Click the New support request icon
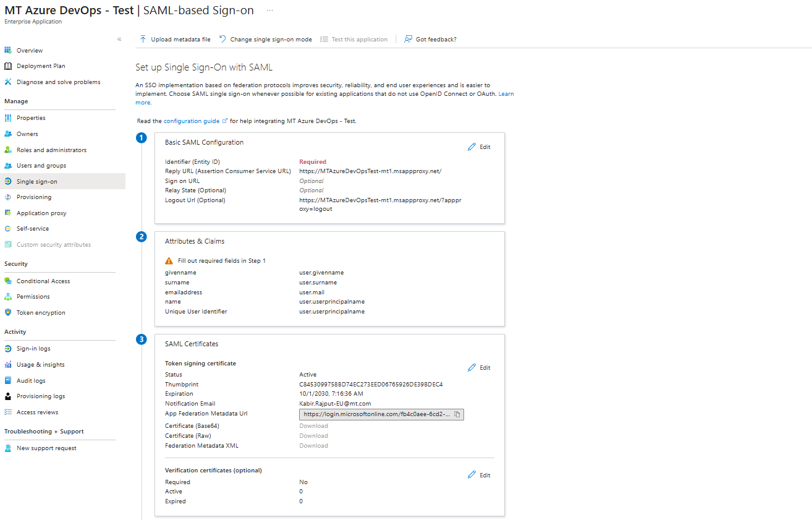812x520 pixels. (x=8, y=448)
